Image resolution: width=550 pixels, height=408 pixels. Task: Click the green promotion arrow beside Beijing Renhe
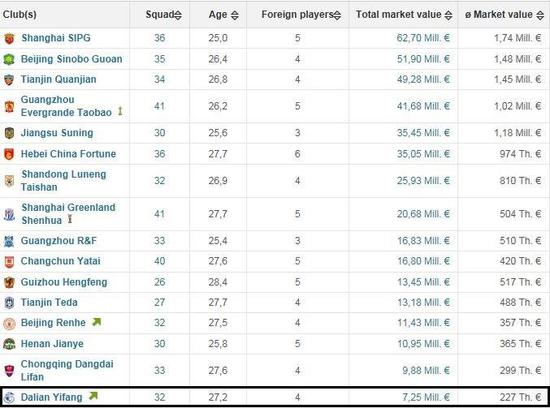pos(96,322)
